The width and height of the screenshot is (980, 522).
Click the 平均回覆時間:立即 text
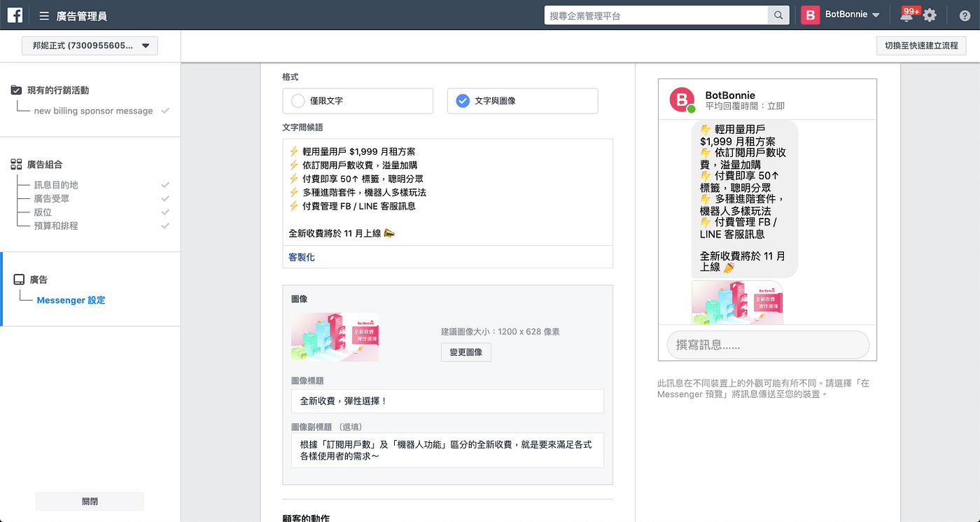(745, 107)
